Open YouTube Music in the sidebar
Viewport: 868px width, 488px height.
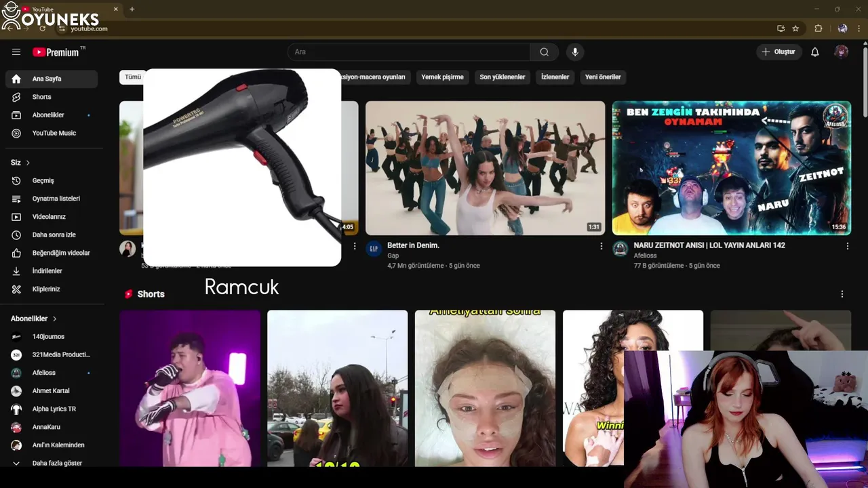coord(52,134)
